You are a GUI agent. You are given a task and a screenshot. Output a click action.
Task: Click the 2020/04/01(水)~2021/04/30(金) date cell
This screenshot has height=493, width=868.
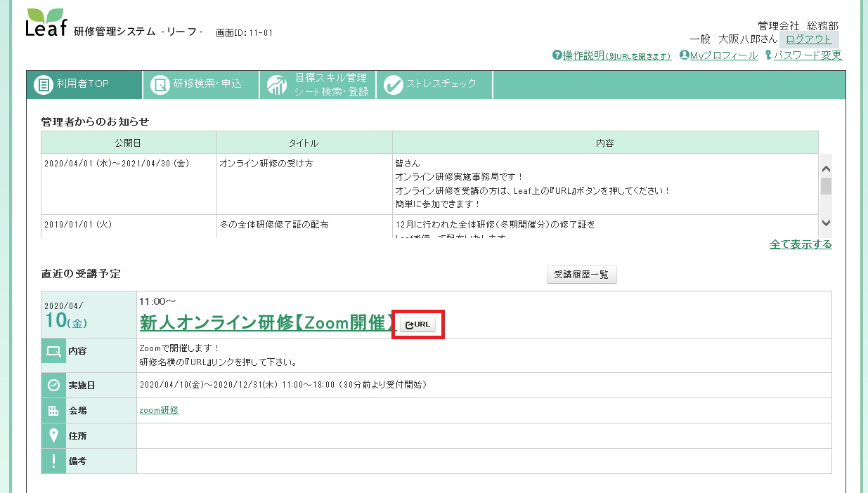129,184
